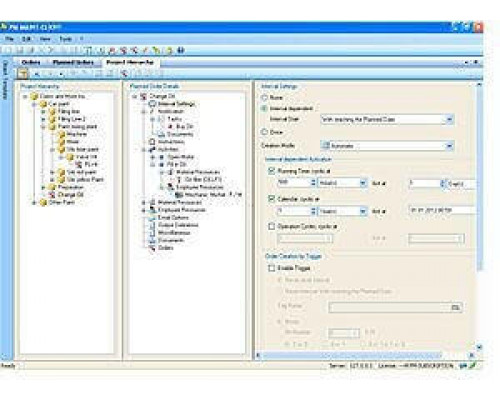Image resolution: width=500 pixels, height=400 pixels.
Task: Open the File menu
Action: (x=9, y=39)
